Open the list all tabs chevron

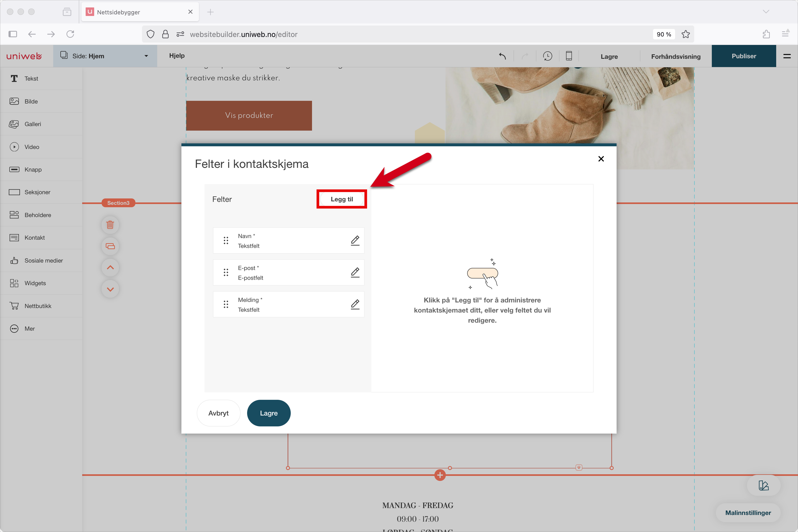pos(766,11)
